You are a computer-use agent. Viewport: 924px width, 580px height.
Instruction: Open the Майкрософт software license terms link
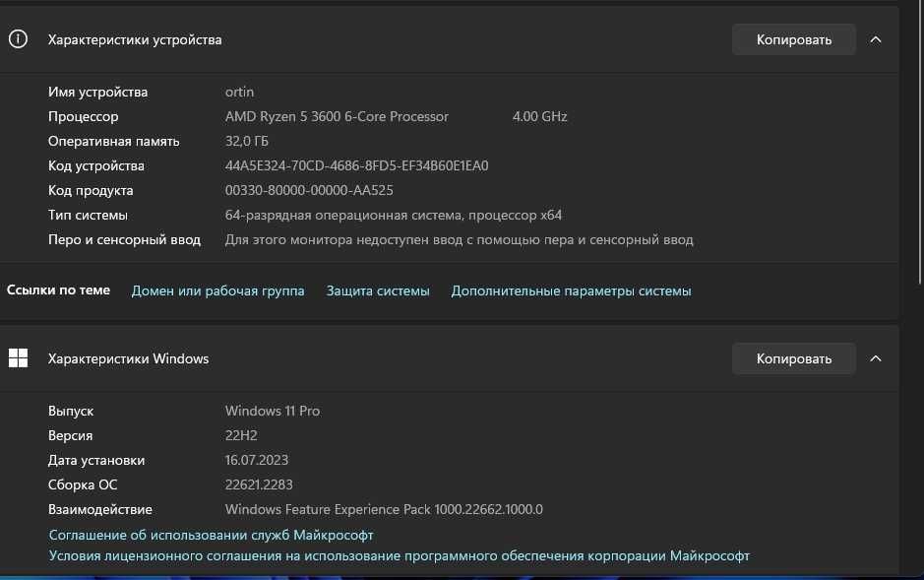pyautogui.click(x=399, y=555)
